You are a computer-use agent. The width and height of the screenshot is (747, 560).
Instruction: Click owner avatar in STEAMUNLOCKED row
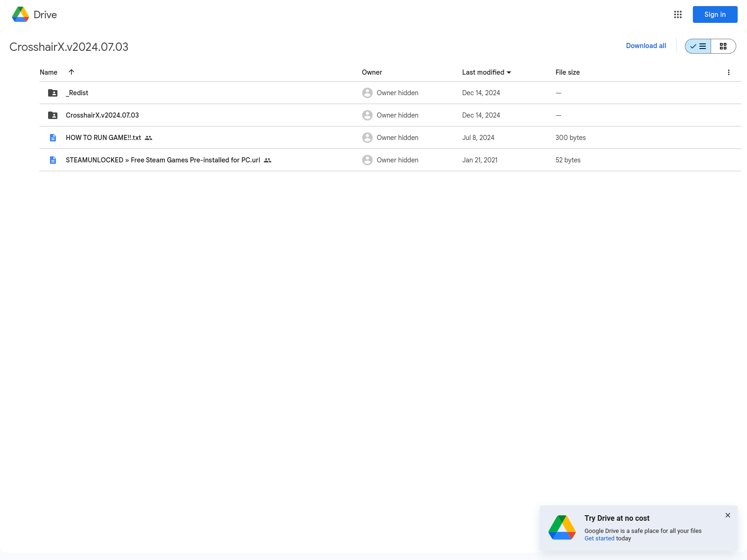(367, 160)
